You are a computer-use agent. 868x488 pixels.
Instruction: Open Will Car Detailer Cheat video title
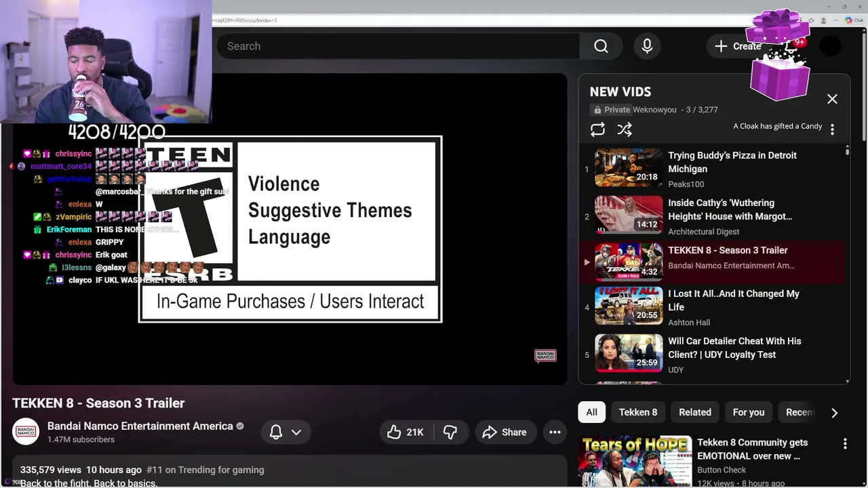pyautogui.click(x=734, y=348)
